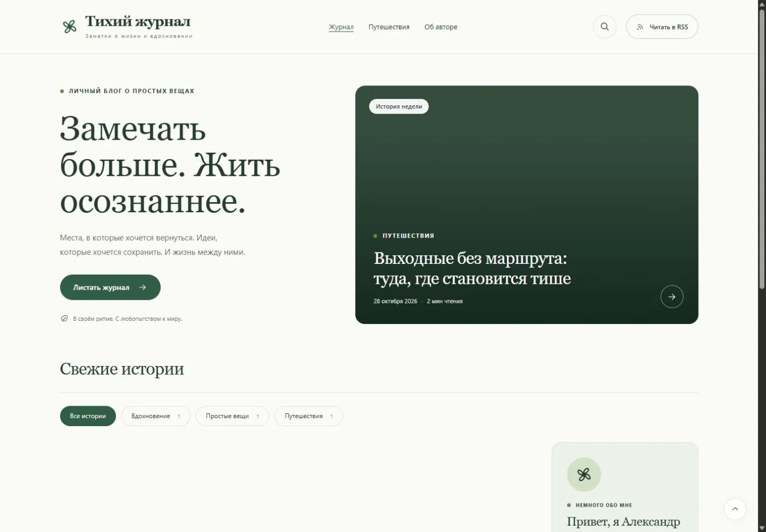Click the История недели badge
The height and width of the screenshot is (532, 766).
pos(399,106)
